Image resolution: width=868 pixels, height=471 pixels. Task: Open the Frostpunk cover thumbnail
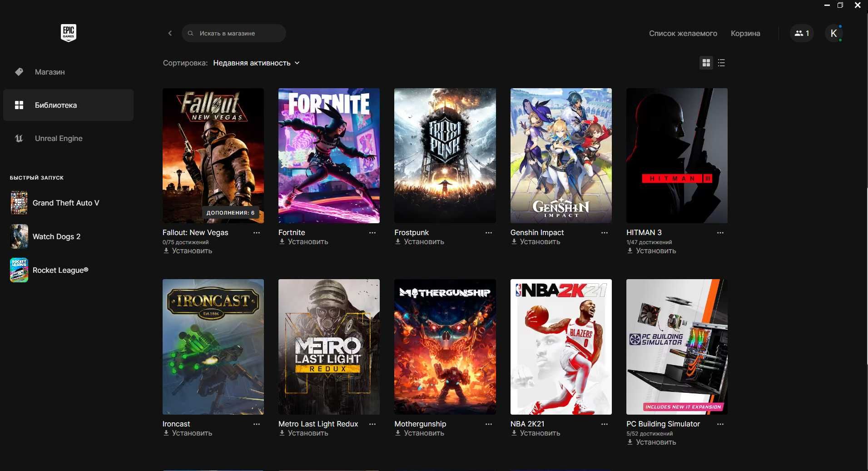445,155
